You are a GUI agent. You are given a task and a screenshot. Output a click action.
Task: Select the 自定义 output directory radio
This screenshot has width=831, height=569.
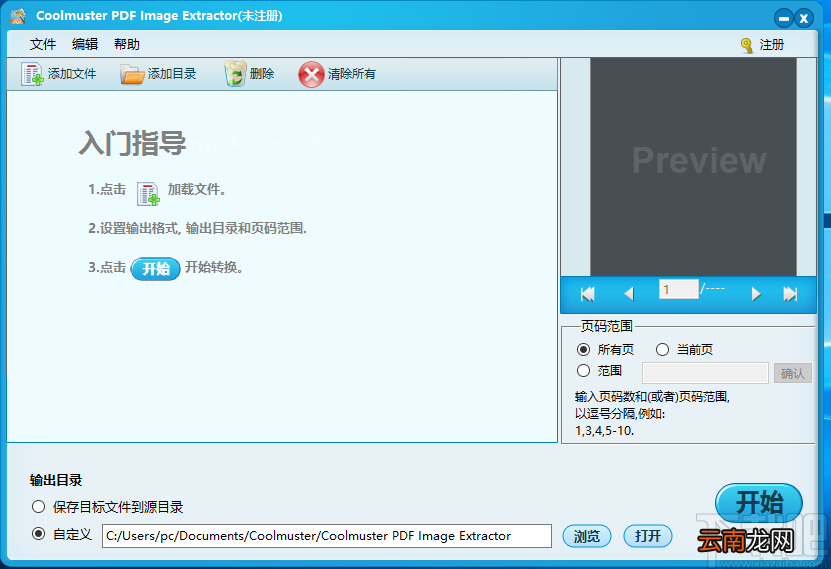[38, 534]
